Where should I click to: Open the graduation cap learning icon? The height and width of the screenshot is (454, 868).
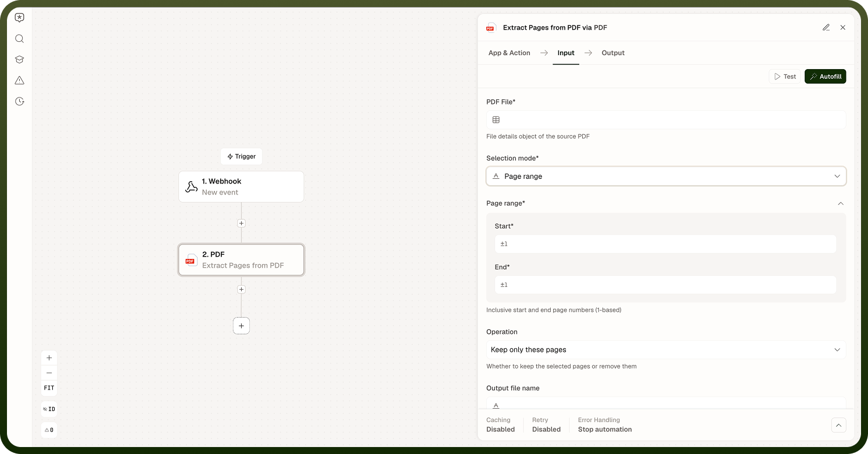coord(20,60)
